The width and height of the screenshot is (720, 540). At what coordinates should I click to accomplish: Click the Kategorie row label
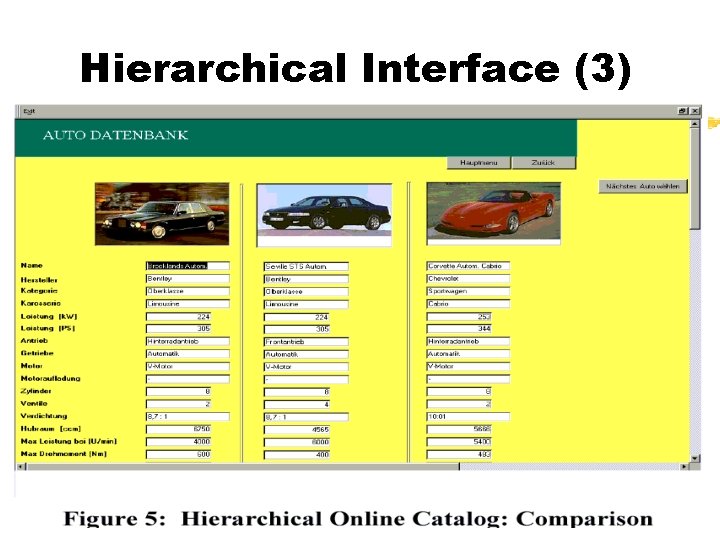[39, 291]
